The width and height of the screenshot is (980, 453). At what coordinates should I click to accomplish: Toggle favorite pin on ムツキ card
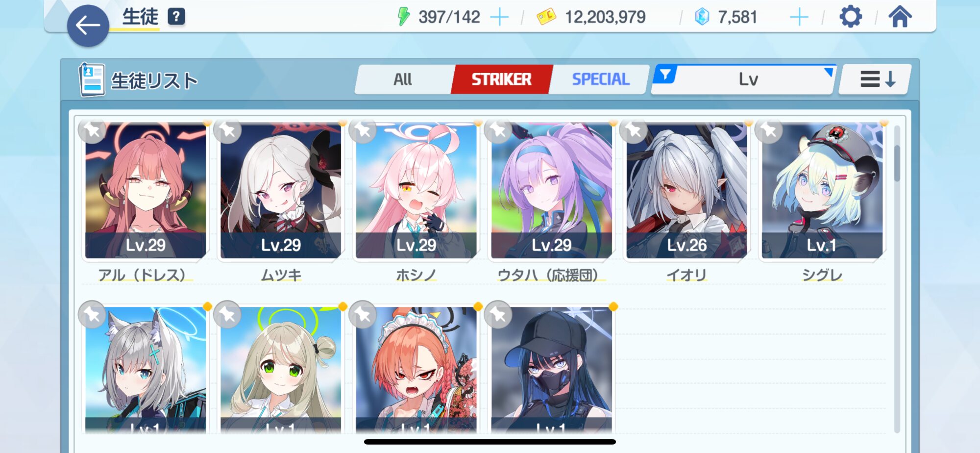pos(228,130)
